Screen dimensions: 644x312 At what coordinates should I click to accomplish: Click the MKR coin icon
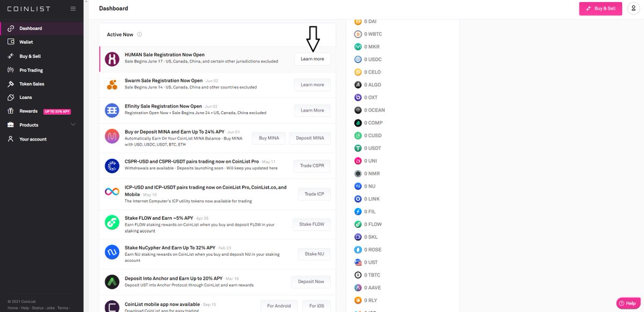358,47
